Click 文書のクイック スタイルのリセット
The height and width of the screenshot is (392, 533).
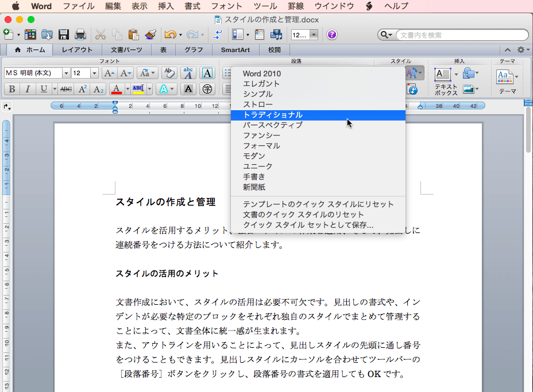click(x=318, y=215)
